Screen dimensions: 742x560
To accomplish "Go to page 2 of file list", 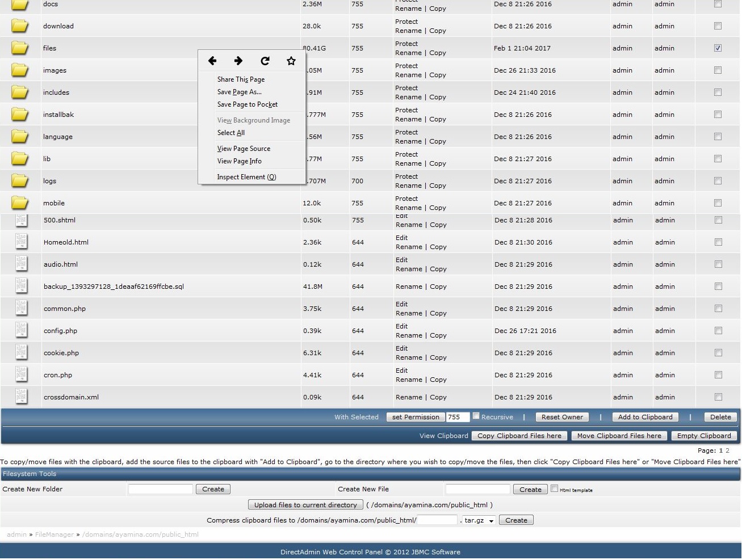I will point(727,450).
